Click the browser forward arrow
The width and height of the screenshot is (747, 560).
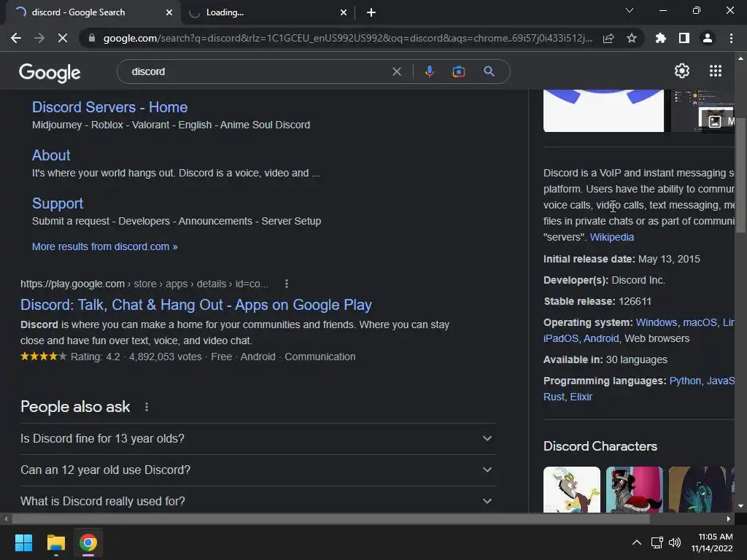(x=39, y=38)
